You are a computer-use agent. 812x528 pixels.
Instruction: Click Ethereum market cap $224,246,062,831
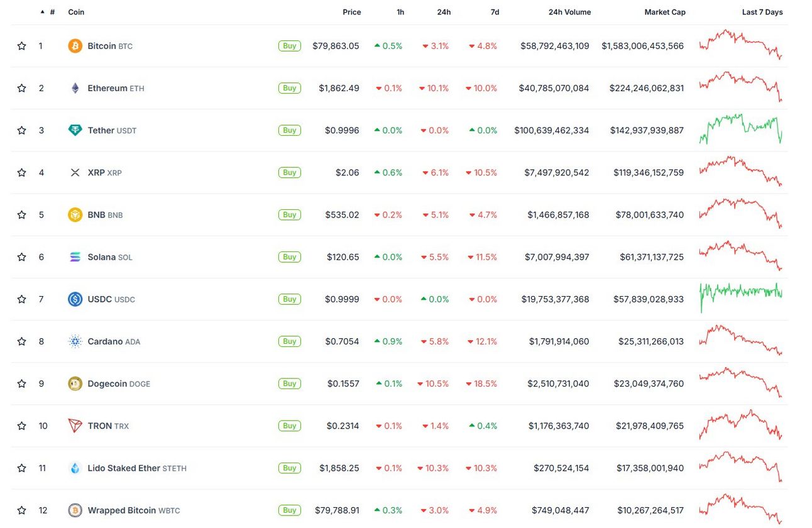click(x=647, y=88)
